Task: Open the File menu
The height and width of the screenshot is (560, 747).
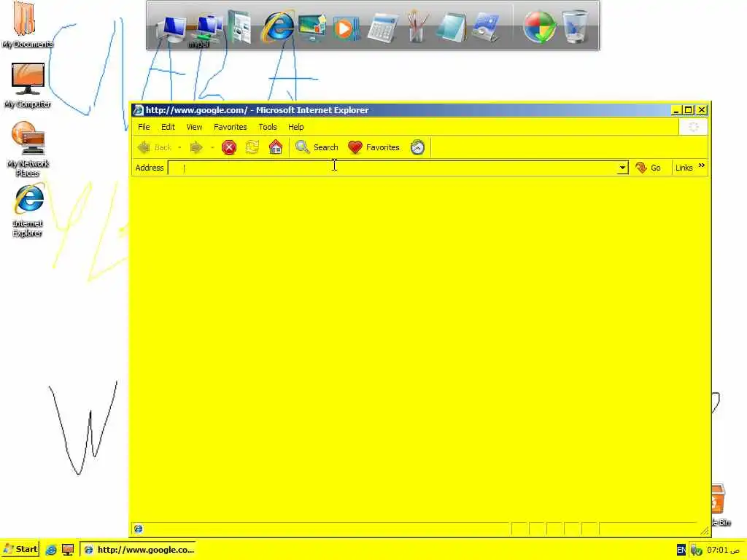Action: pos(144,127)
